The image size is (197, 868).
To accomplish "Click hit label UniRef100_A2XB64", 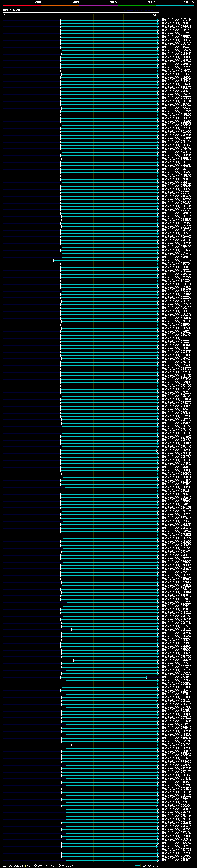I will tap(177, 399).
